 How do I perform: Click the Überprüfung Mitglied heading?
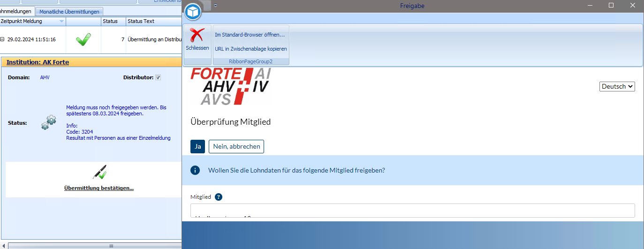(x=231, y=122)
